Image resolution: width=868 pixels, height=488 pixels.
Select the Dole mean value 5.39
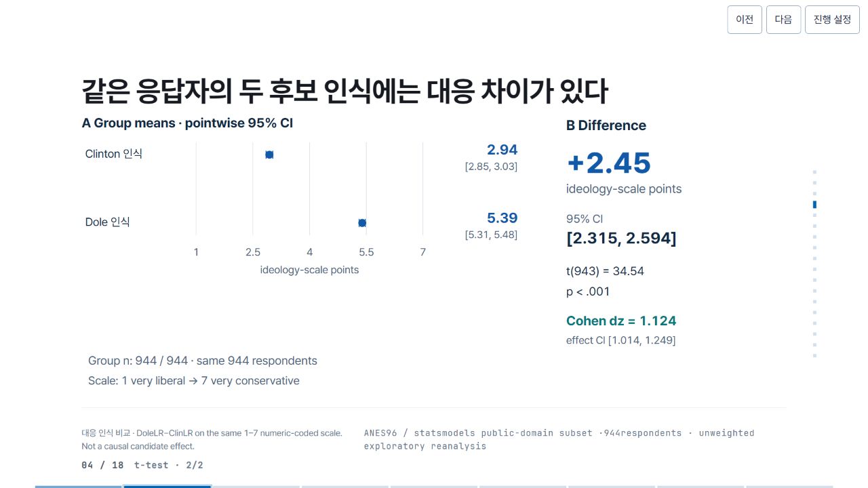tap(502, 218)
